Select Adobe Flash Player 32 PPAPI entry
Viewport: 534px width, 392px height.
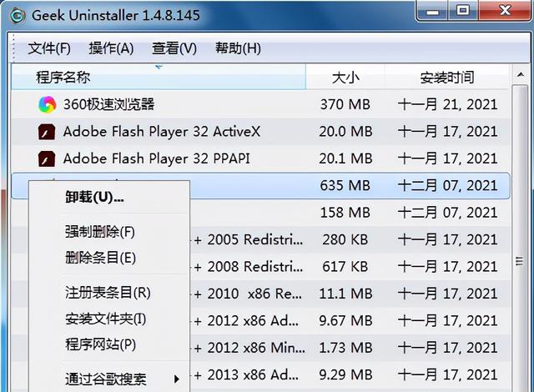coord(156,159)
